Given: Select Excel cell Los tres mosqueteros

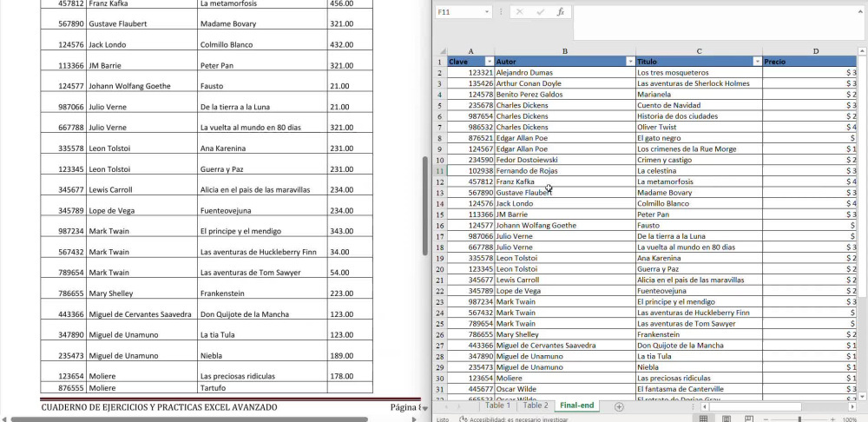Looking at the screenshot, I should (699, 73).
